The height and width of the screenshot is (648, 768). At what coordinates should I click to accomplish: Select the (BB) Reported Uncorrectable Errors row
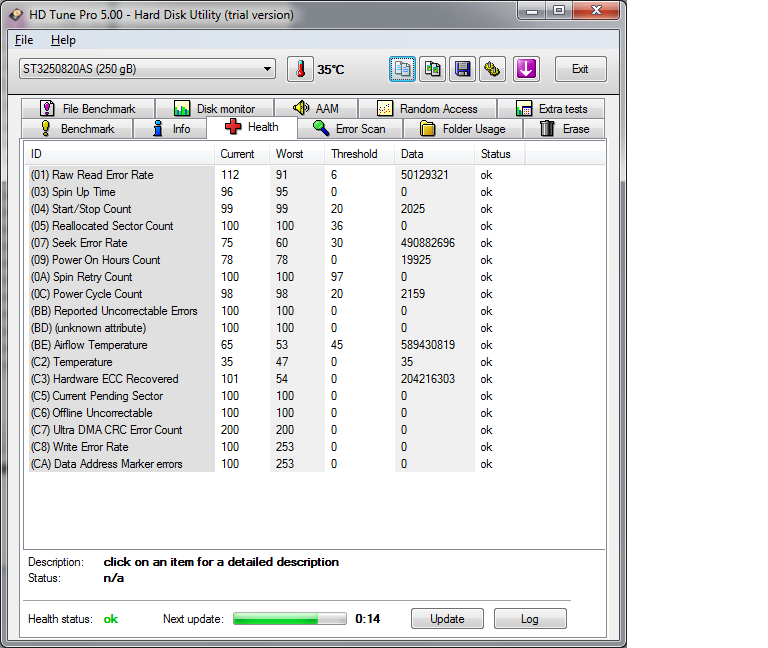(277, 311)
